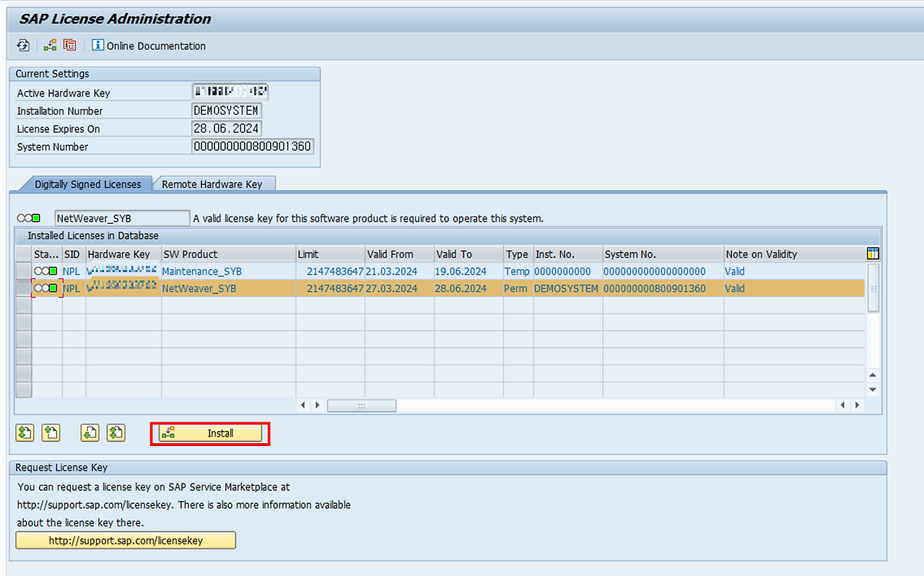This screenshot has height=576, width=924.
Task: Click the install license toolbar icon
Action: [x=49, y=45]
